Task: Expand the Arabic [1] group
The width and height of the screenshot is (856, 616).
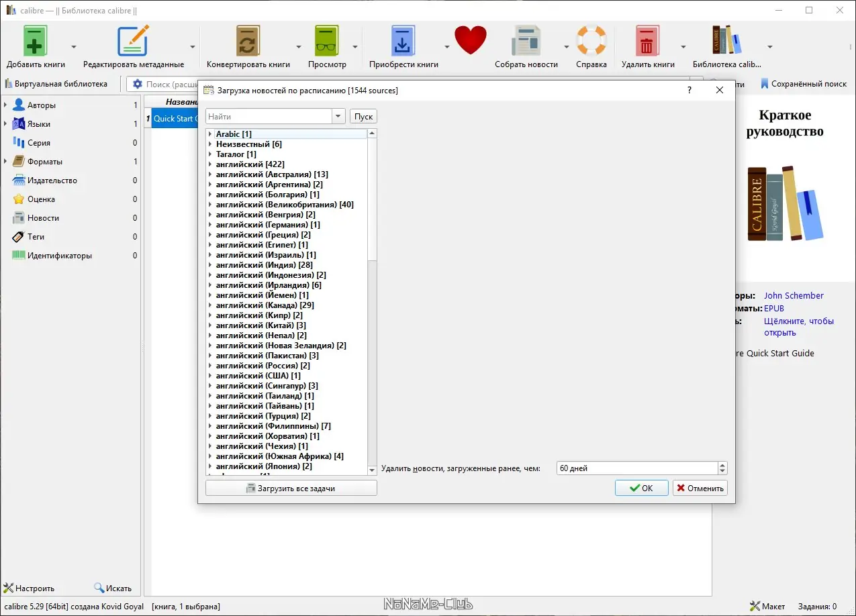Action: click(210, 134)
